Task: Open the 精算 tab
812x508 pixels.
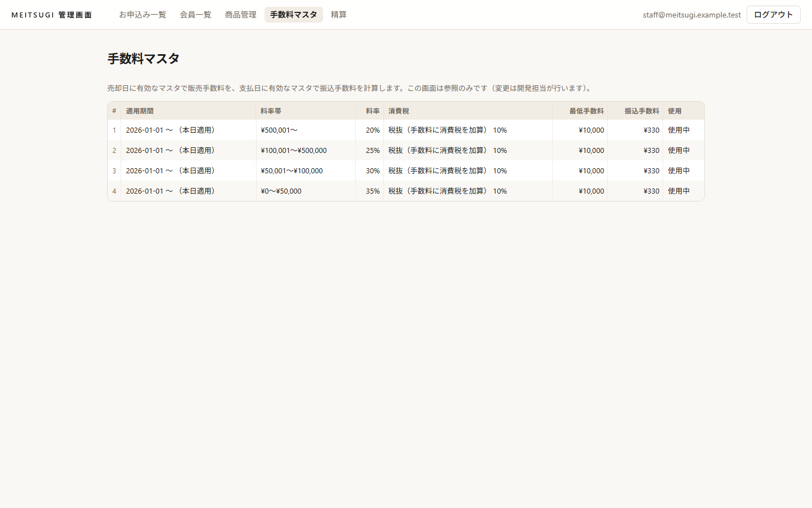Action: pyautogui.click(x=339, y=15)
